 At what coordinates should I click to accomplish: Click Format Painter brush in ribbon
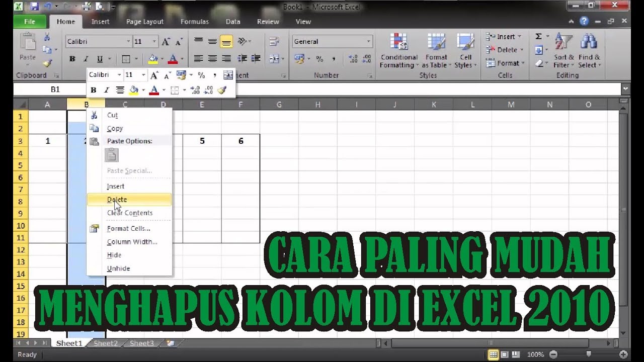[47, 63]
